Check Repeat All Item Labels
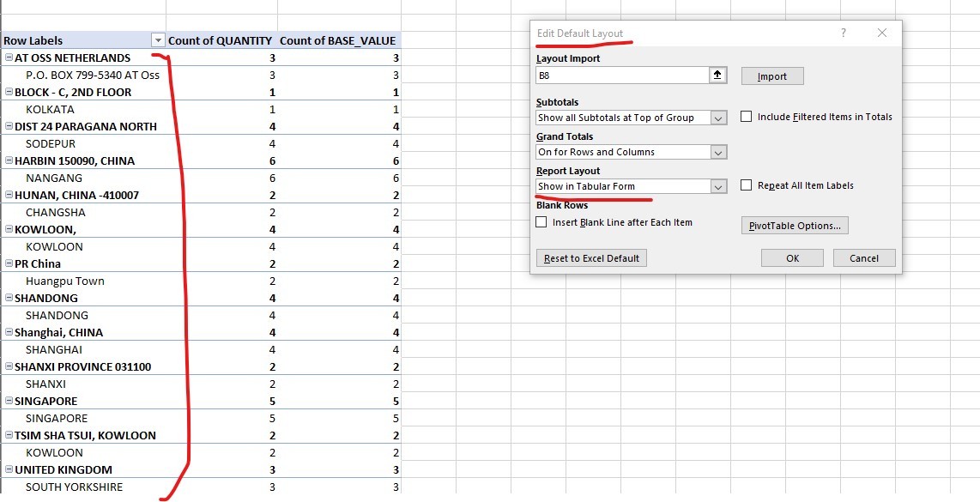This screenshot has width=980, height=502. 746,185
